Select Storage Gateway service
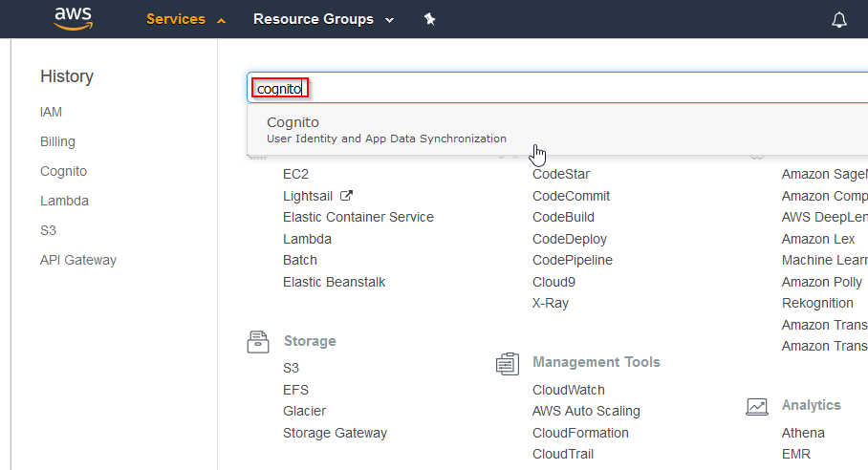 coord(335,433)
